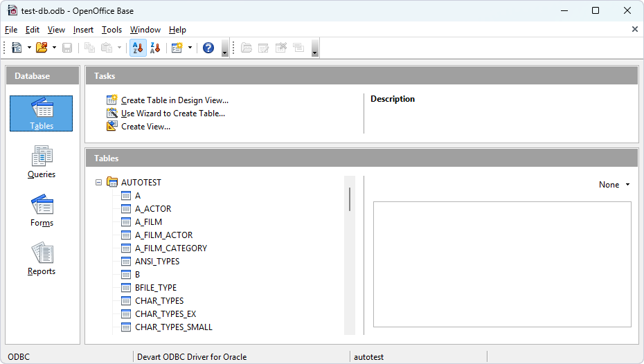The width and height of the screenshot is (644, 364).
Task: Click Devart ODBC Driver status bar text
Action: click(x=192, y=357)
